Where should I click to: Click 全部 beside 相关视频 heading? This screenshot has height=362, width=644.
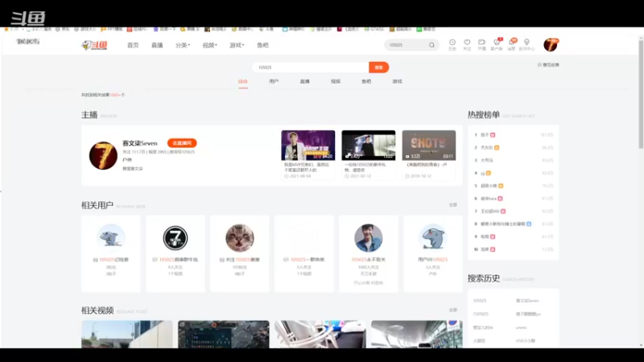(452, 311)
